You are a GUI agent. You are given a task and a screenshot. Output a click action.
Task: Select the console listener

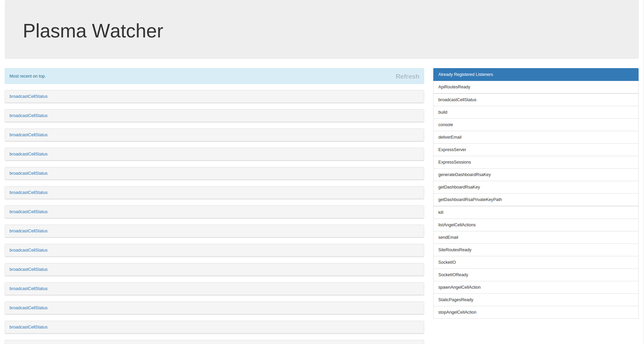pos(445,125)
